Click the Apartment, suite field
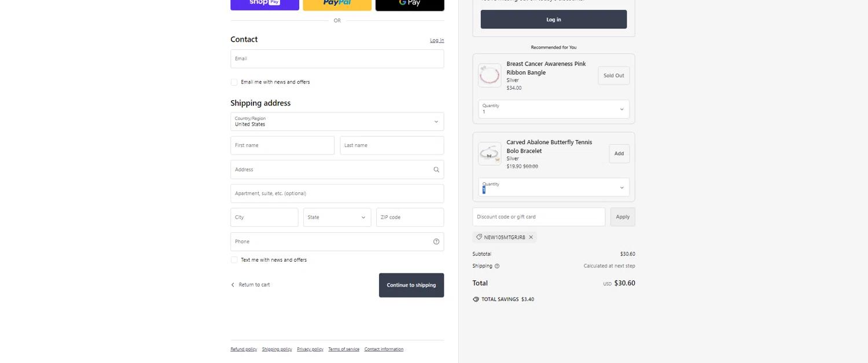This screenshot has height=363, width=868. point(337,193)
